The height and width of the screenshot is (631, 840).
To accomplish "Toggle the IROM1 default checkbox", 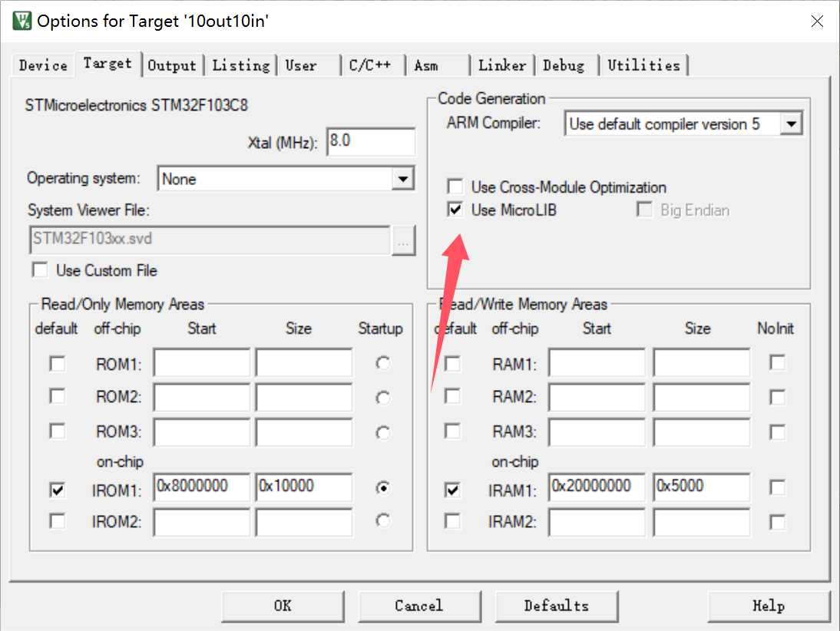I will pyautogui.click(x=58, y=490).
